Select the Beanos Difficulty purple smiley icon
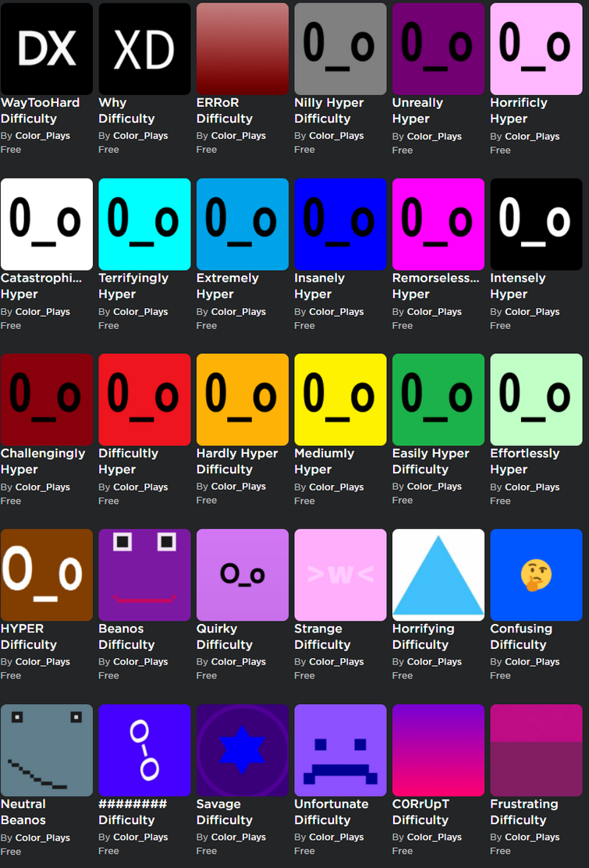Image resolution: width=589 pixels, height=868 pixels. click(x=144, y=575)
